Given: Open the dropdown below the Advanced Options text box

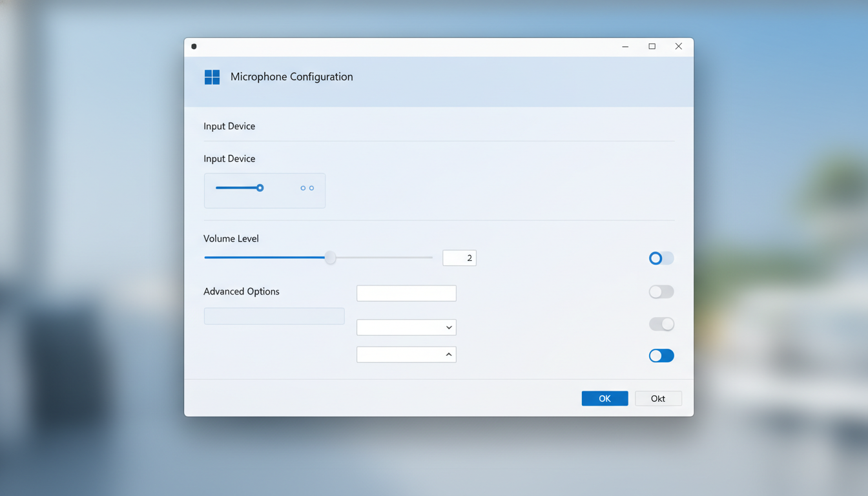Looking at the screenshot, I should (x=406, y=327).
